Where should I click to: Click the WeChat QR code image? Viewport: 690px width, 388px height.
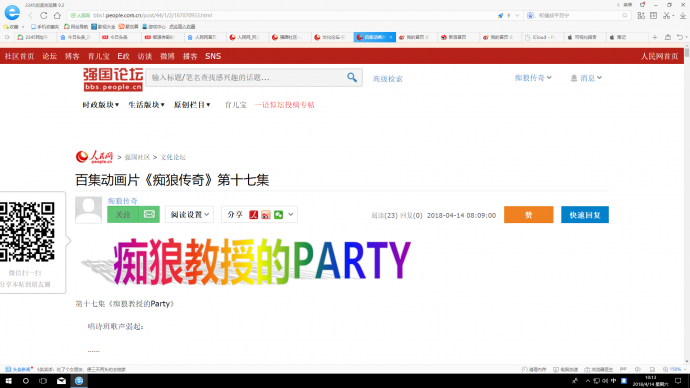click(27, 232)
